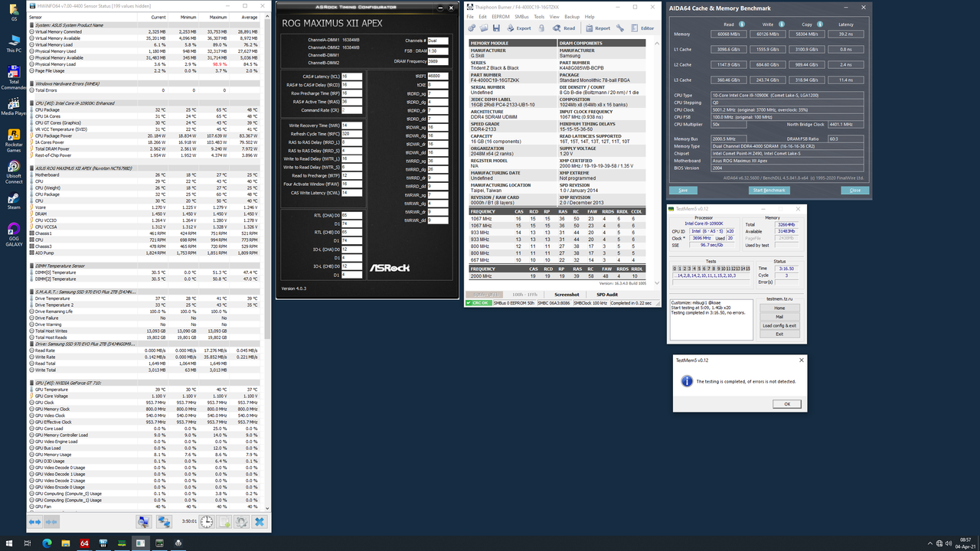Open Total Commander desktop icon

pyautogui.click(x=14, y=77)
